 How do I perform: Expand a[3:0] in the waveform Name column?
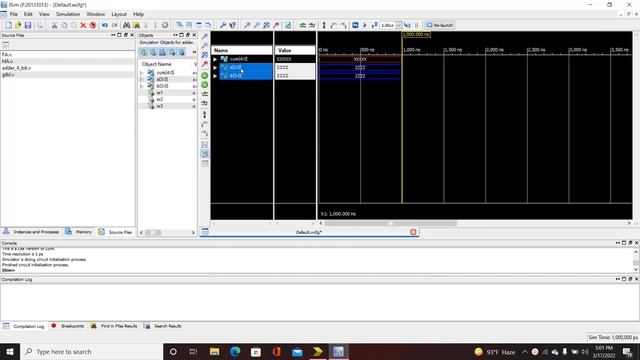215,67
